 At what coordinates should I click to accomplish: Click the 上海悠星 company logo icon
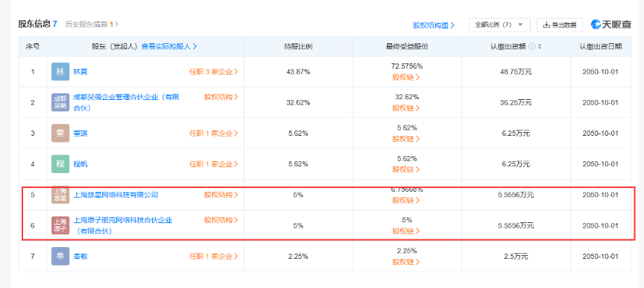pos(60,195)
